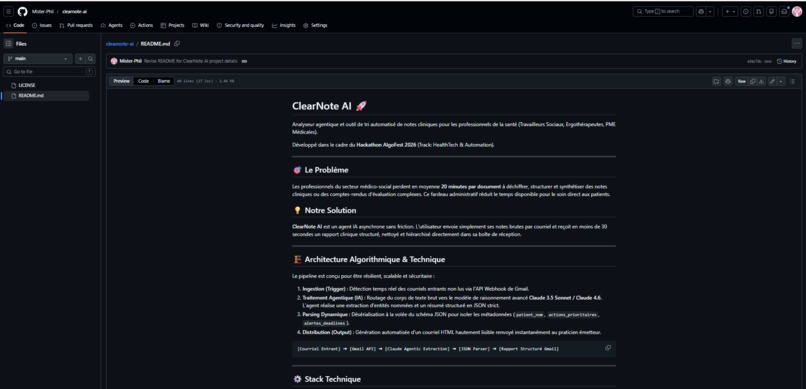
Task: Open the hamburger navigation menu
Action: pos(9,11)
